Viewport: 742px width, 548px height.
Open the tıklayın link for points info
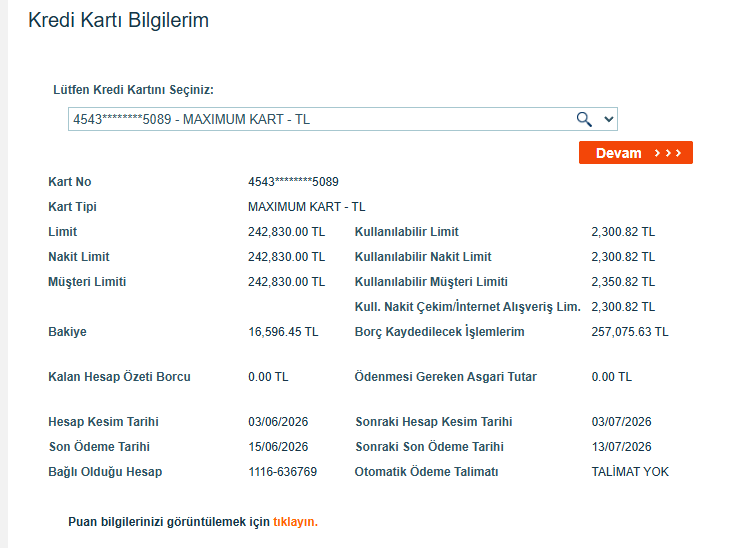[295, 521]
